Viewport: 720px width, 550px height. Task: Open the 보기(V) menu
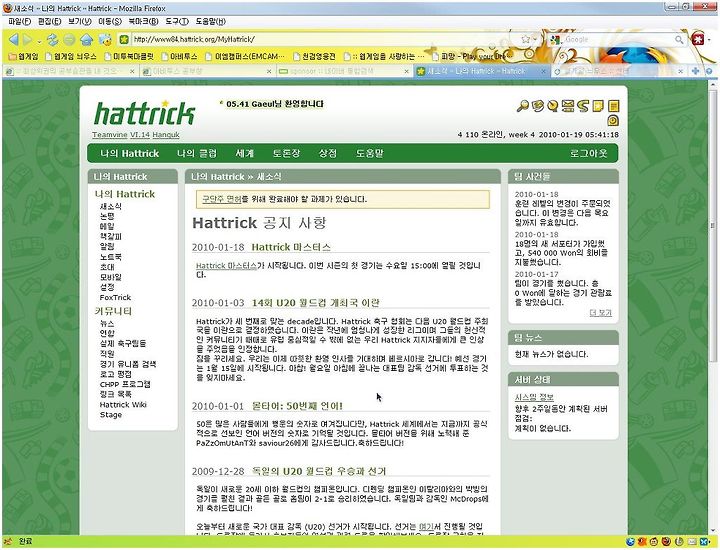tap(79, 21)
